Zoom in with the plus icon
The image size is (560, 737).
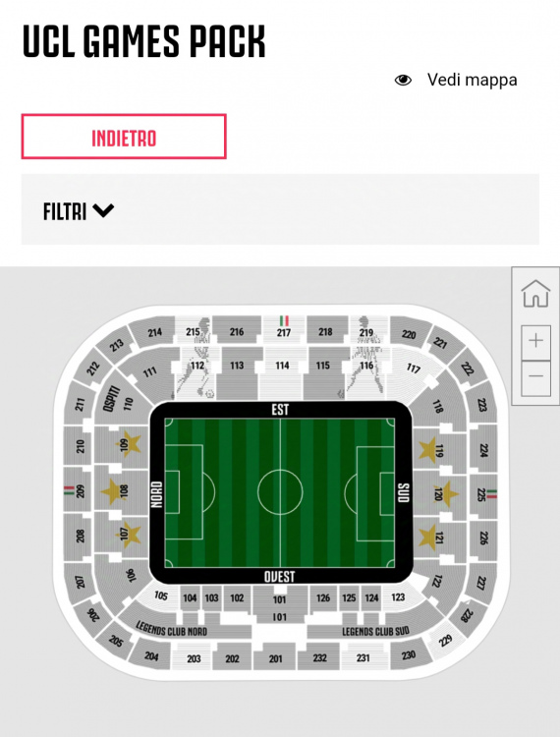[x=536, y=341]
